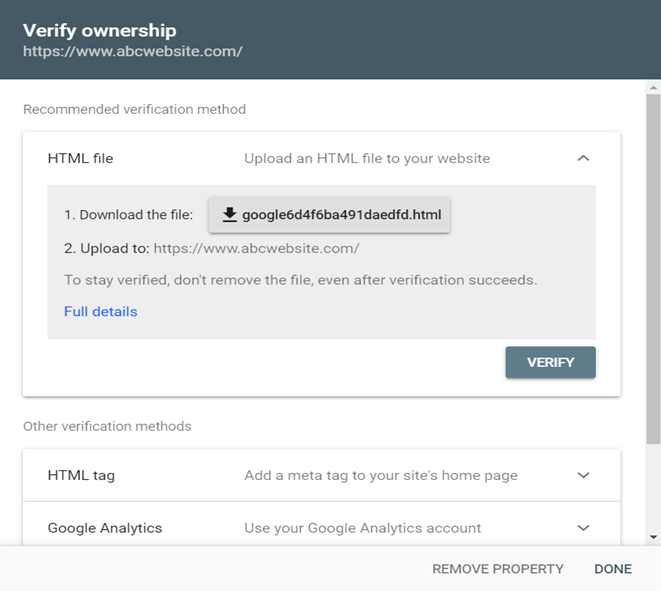Select the HTML tag method label
This screenshot has width=661, height=591.
(81, 475)
